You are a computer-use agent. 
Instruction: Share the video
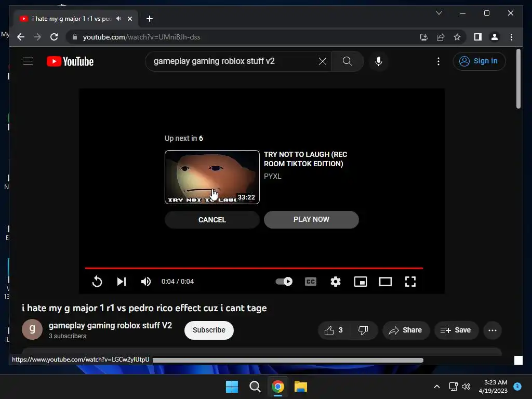coord(406,330)
